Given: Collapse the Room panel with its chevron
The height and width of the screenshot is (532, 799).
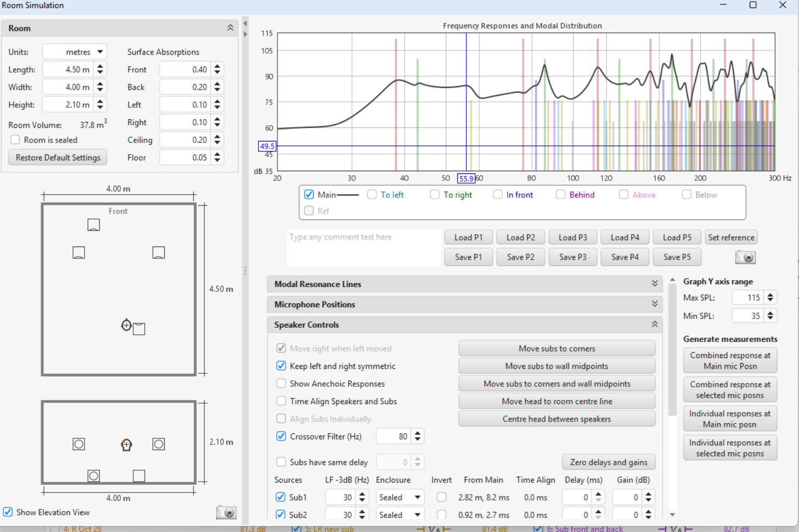Looking at the screenshot, I should pyautogui.click(x=230, y=28).
